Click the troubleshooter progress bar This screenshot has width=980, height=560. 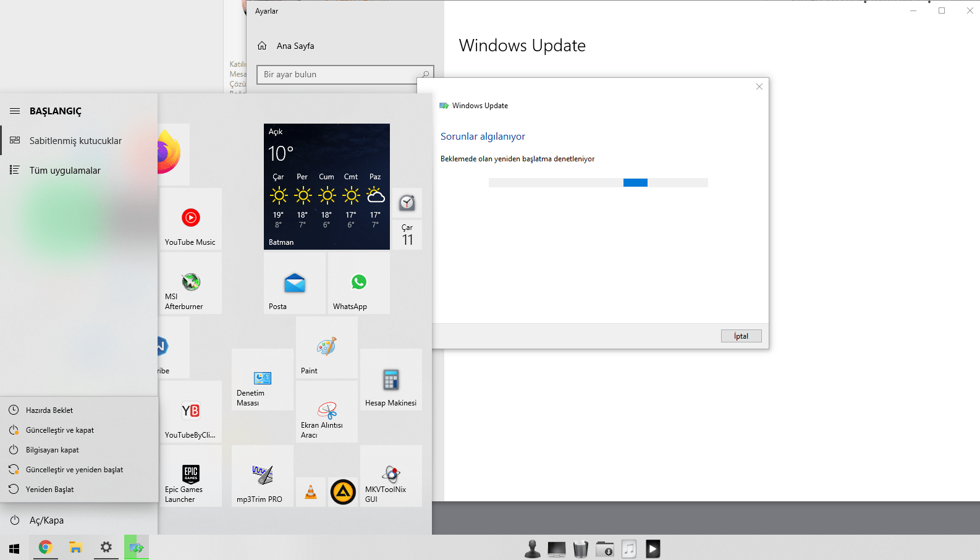(x=598, y=182)
